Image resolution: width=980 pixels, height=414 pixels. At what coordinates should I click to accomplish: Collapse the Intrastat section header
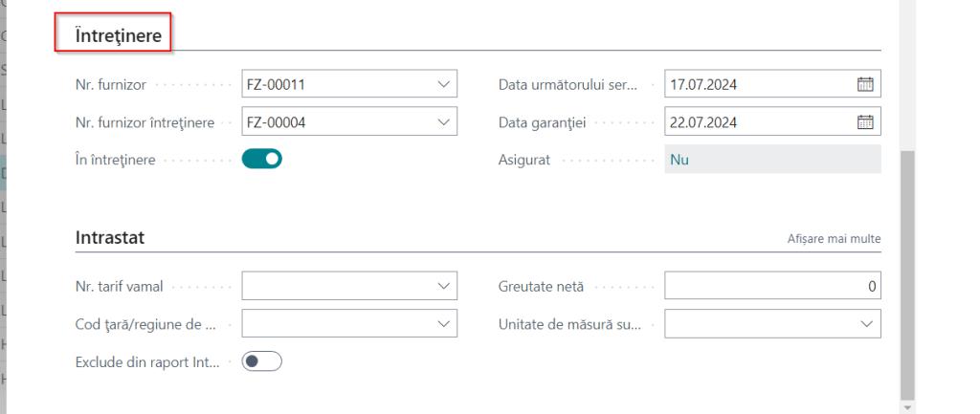point(110,238)
